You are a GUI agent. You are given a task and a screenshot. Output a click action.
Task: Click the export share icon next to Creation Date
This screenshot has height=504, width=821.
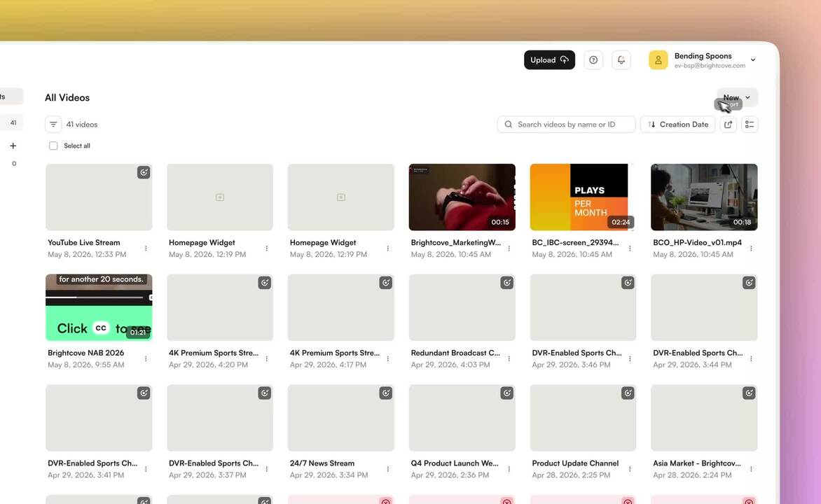729,125
